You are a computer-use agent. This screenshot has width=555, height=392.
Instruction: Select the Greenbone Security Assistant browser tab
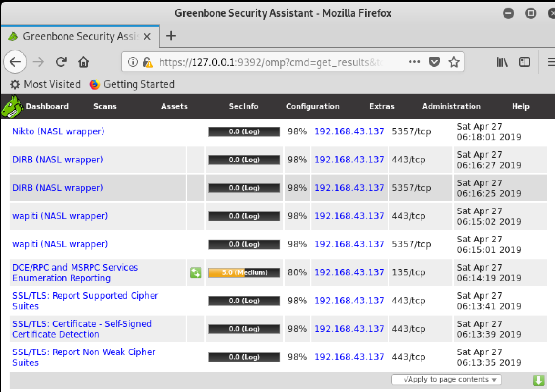point(80,36)
